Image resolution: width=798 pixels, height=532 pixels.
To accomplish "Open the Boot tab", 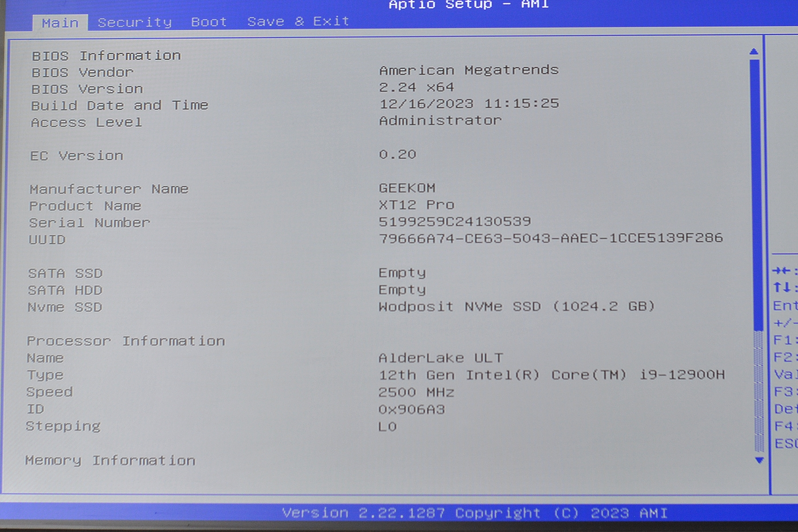I will (x=209, y=22).
